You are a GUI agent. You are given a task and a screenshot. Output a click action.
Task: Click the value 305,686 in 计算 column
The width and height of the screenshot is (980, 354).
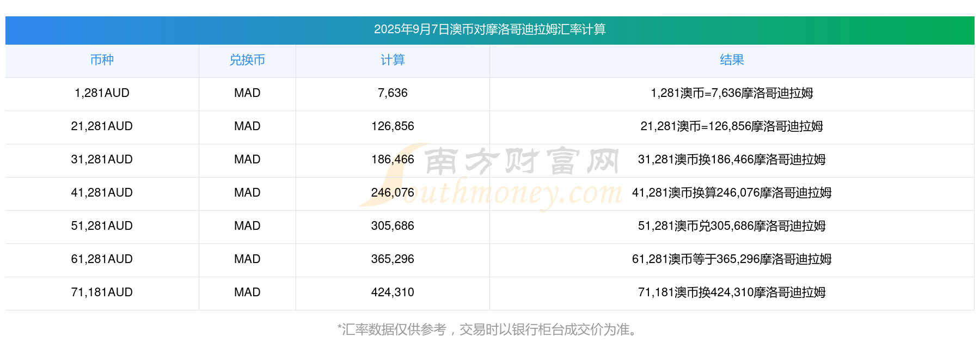(x=393, y=226)
